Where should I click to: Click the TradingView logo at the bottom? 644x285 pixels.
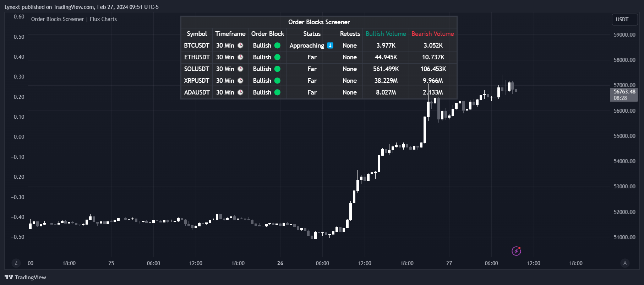25,277
